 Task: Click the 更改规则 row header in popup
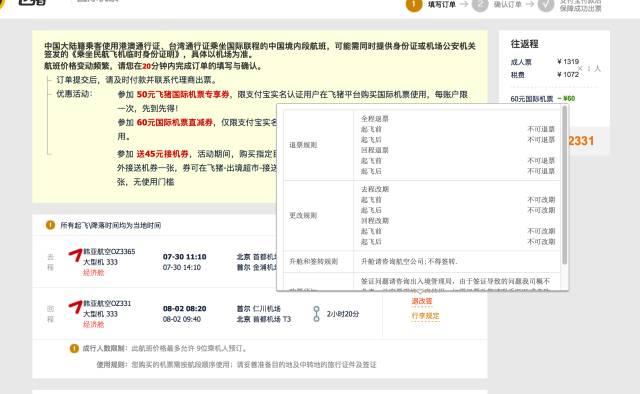coord(303,215)
